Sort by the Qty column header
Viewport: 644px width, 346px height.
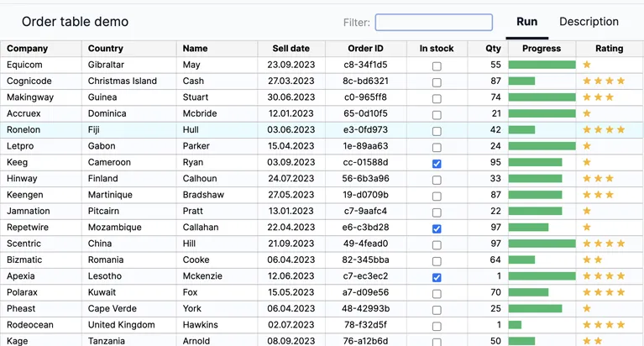coord(488,49)
